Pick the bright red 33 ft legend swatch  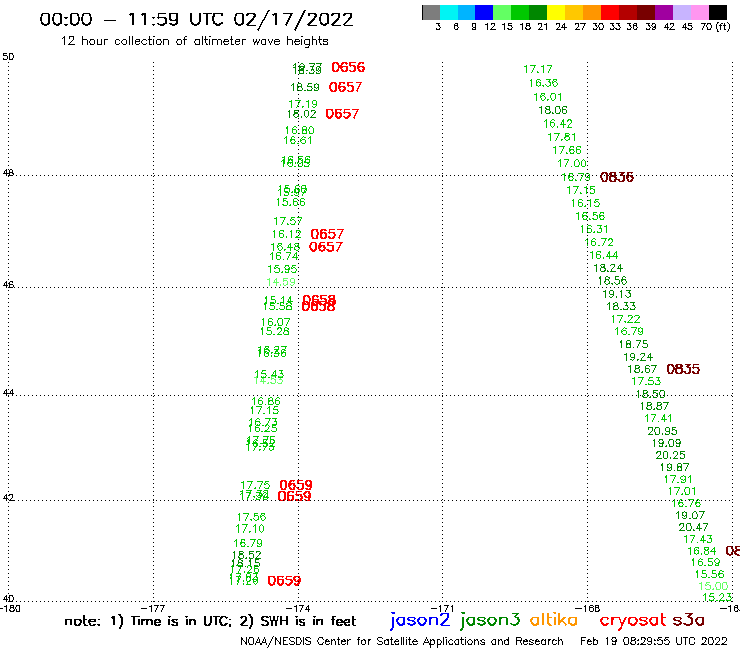pyautogui.click(x=610, y=12)
